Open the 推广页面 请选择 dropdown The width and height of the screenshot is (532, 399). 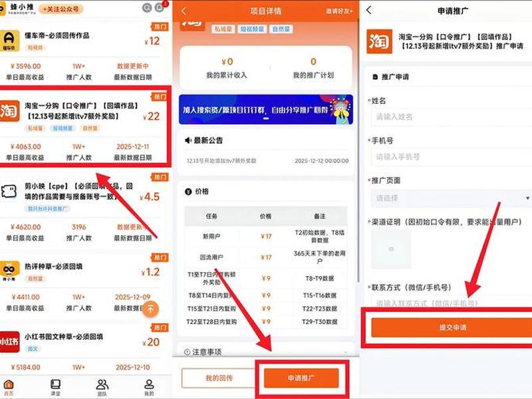click(x=452, y=198)
